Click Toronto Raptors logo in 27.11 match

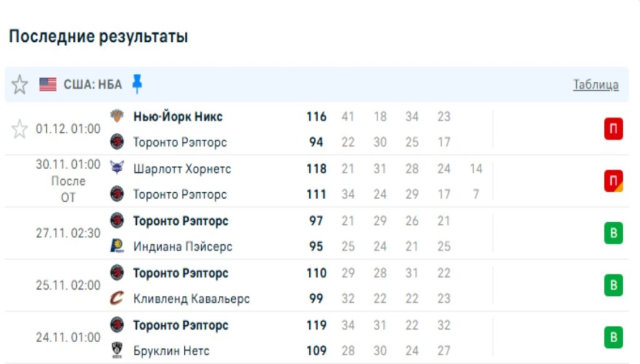[x=117, y=221]
